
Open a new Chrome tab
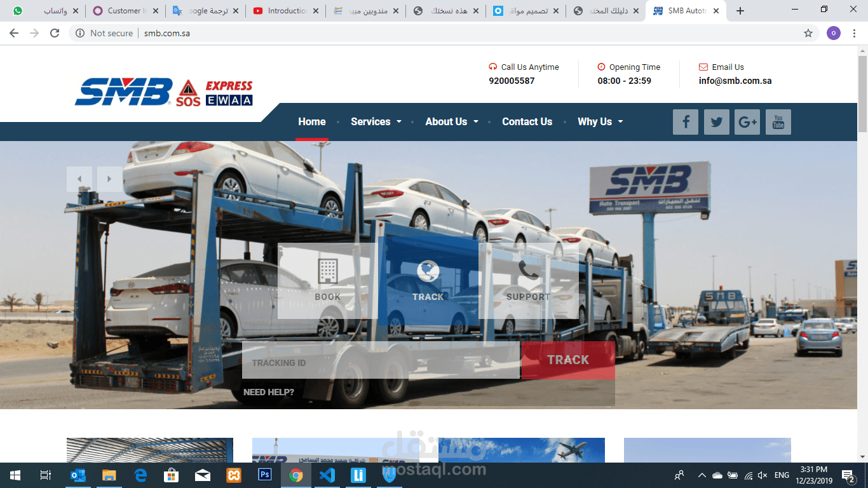click(x=740, y=11)
